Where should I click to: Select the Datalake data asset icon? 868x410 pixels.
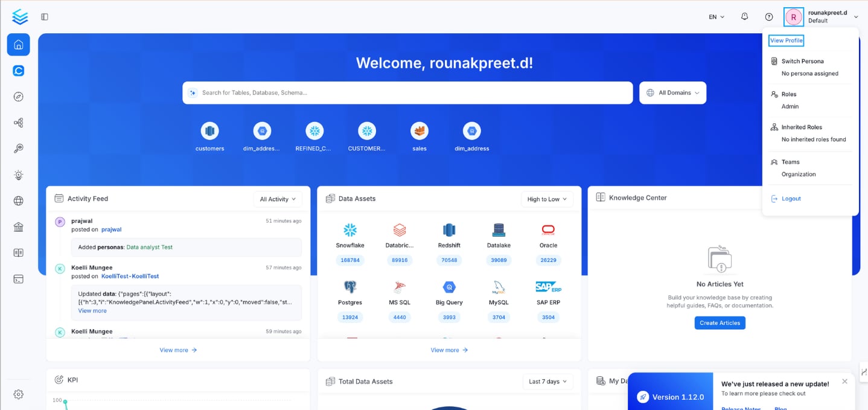[x=499, y=230]
